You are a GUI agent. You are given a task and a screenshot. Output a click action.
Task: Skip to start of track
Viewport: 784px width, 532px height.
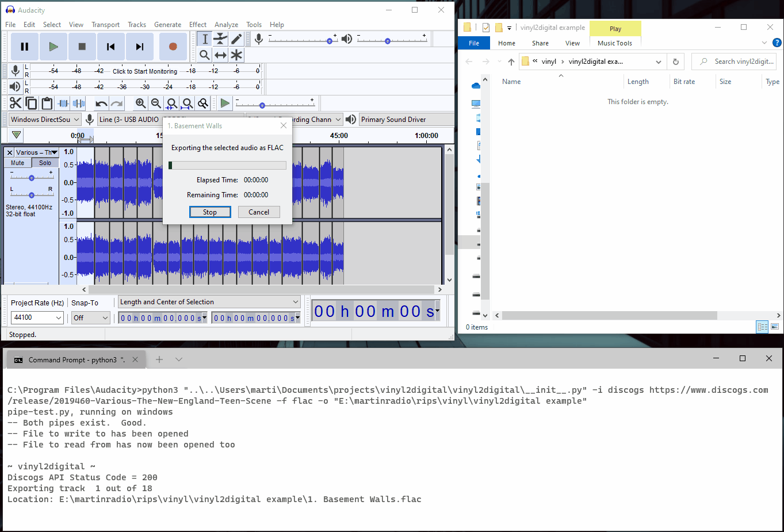pyautogui.click(x=111, y=47)
